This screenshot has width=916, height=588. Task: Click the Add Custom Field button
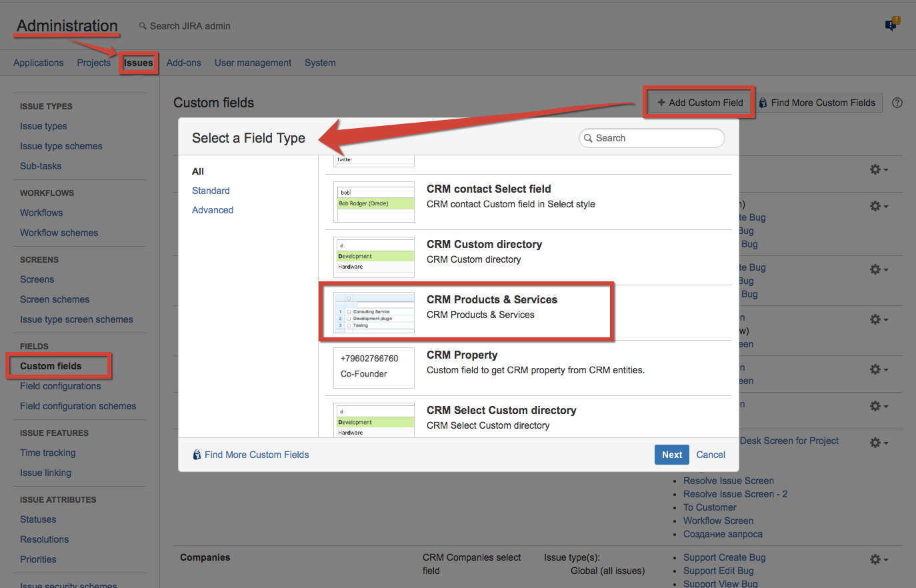(x=699, y=103)
